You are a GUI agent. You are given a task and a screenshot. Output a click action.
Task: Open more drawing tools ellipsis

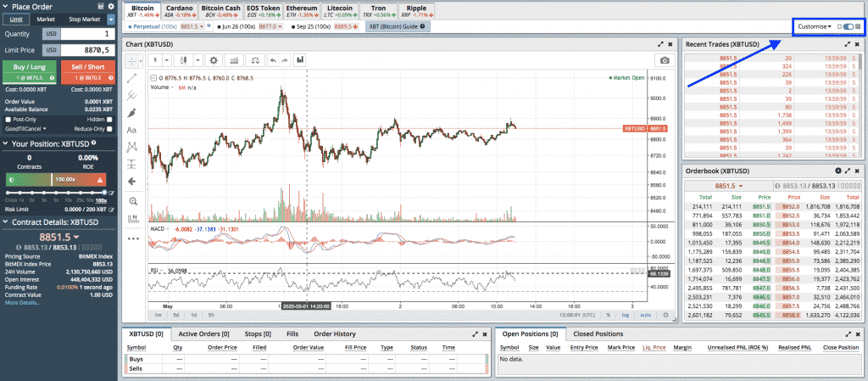coord(133,238)
